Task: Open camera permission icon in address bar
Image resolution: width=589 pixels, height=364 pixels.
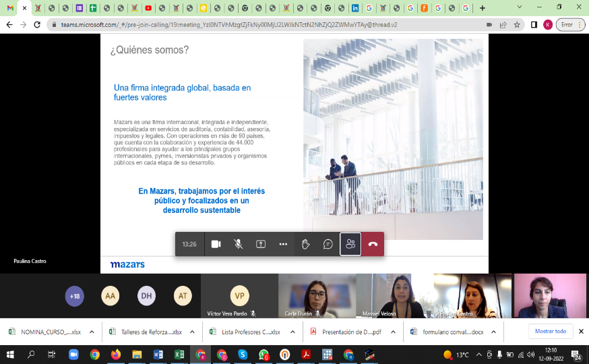Action: (489, 25)
